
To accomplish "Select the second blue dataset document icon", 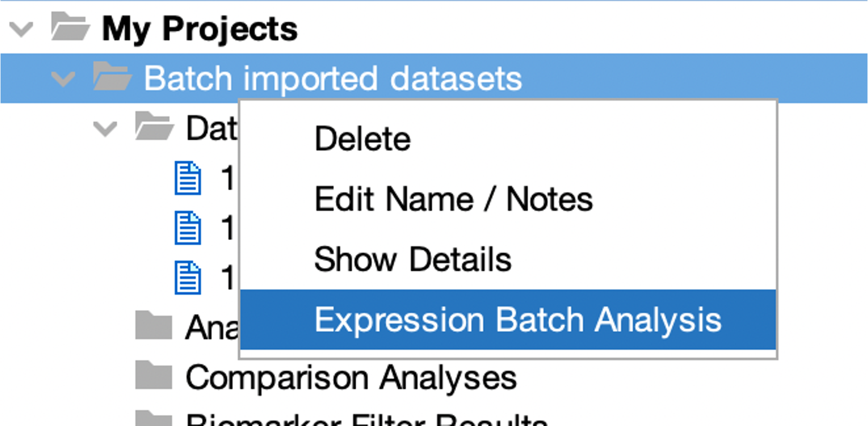I will (x=188, y=228).
